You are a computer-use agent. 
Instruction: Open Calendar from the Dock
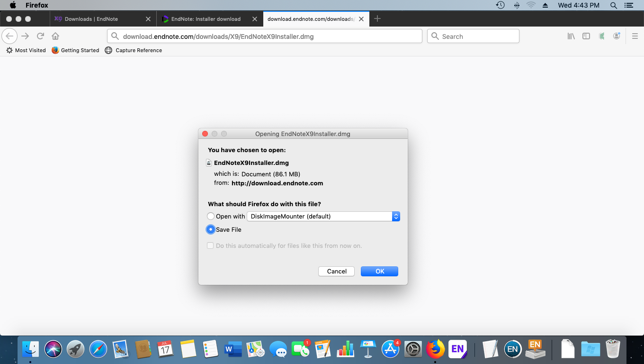pos(165,350)
